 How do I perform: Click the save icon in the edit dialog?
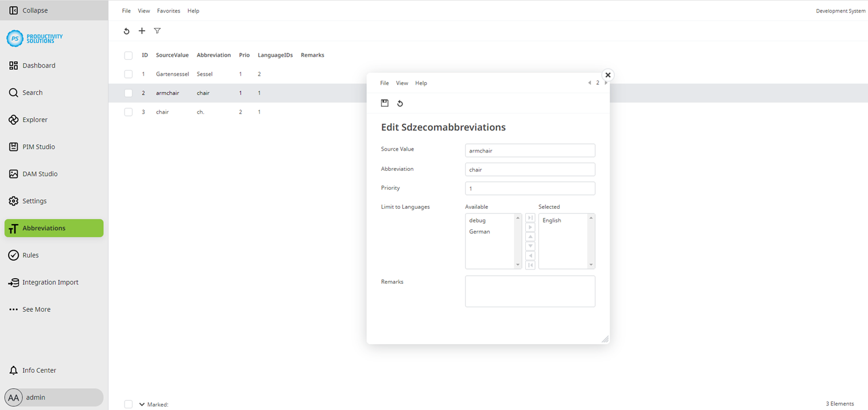coord(385,103)
